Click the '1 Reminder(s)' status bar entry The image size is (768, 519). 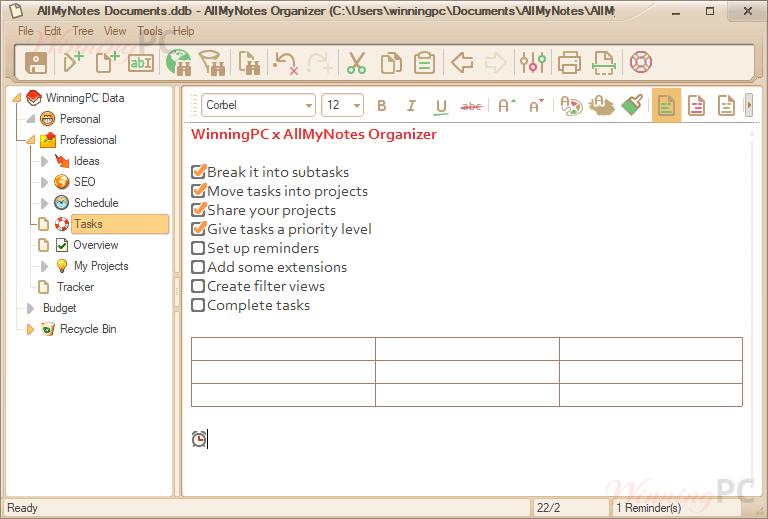coord(648,508)
